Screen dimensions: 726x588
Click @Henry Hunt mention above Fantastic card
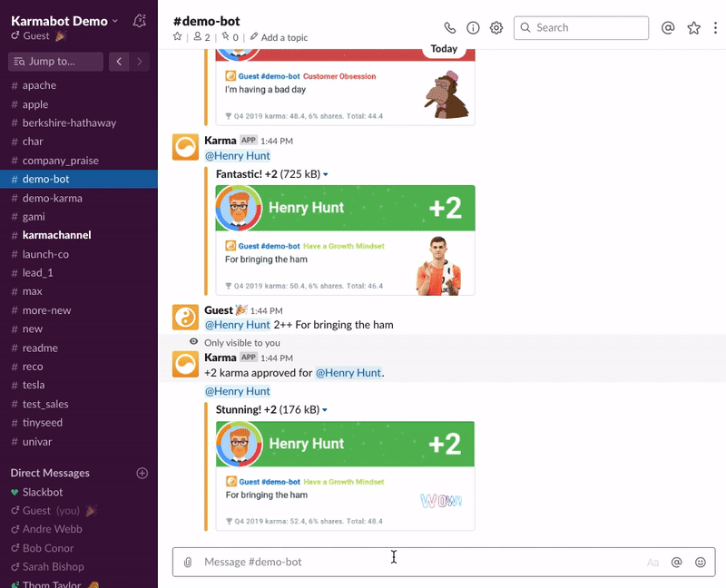coord(238,156)
